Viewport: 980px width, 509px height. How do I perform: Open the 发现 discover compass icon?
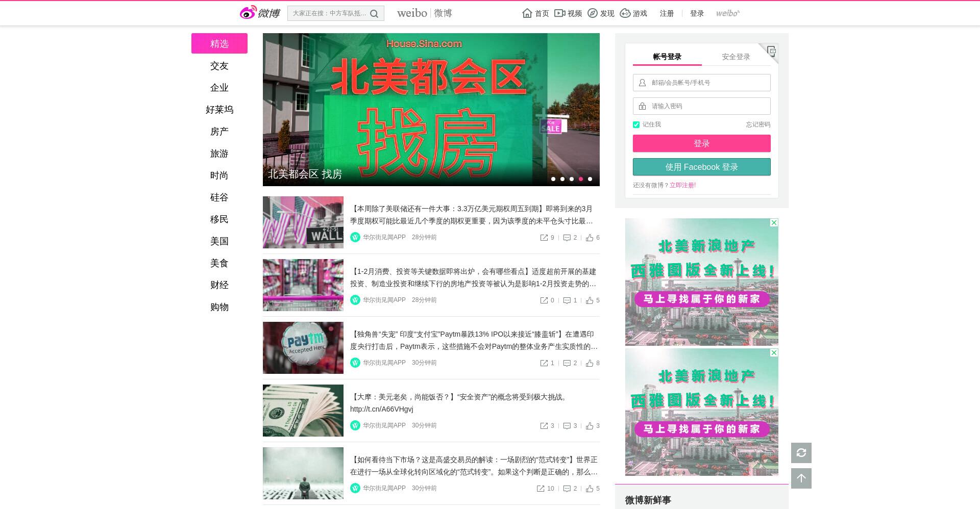coord(592,13)
